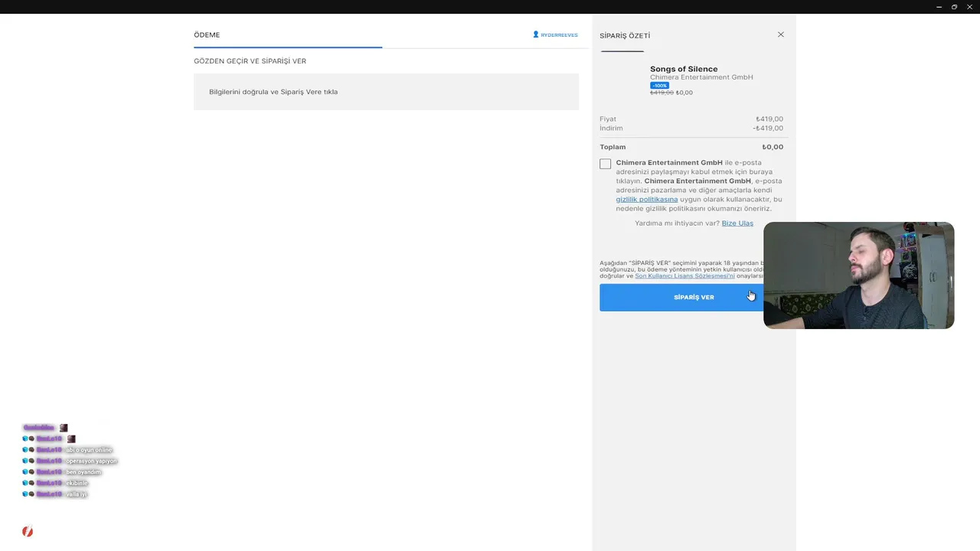
Task: Click the Toplam ₺0,00 amount
Action: [773, 147]
